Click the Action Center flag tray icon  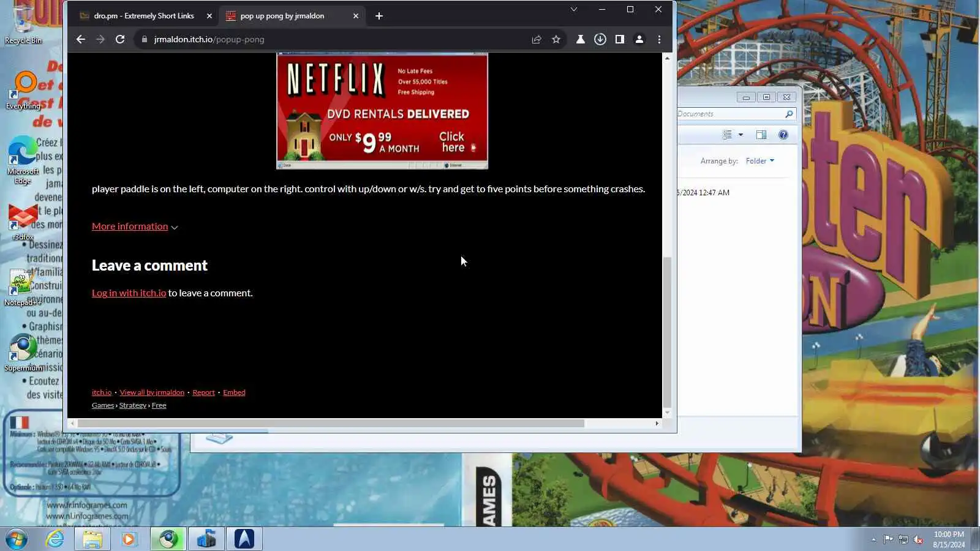(x=888, y=539)
